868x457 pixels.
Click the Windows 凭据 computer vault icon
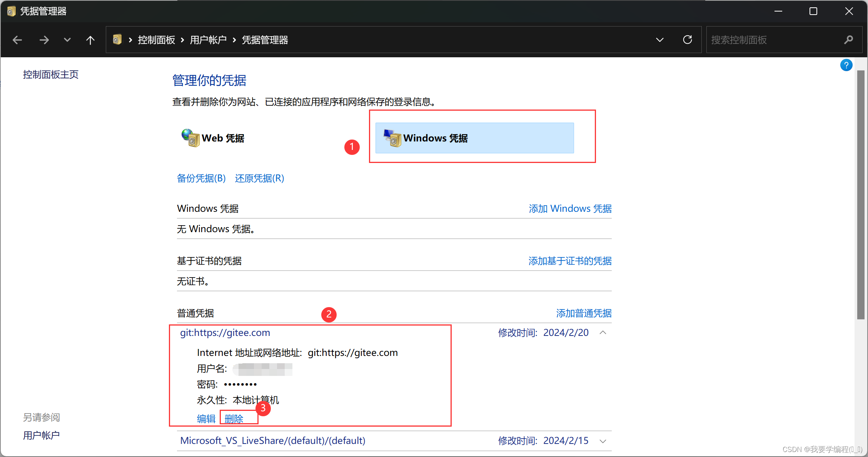[x=392, y=138]
